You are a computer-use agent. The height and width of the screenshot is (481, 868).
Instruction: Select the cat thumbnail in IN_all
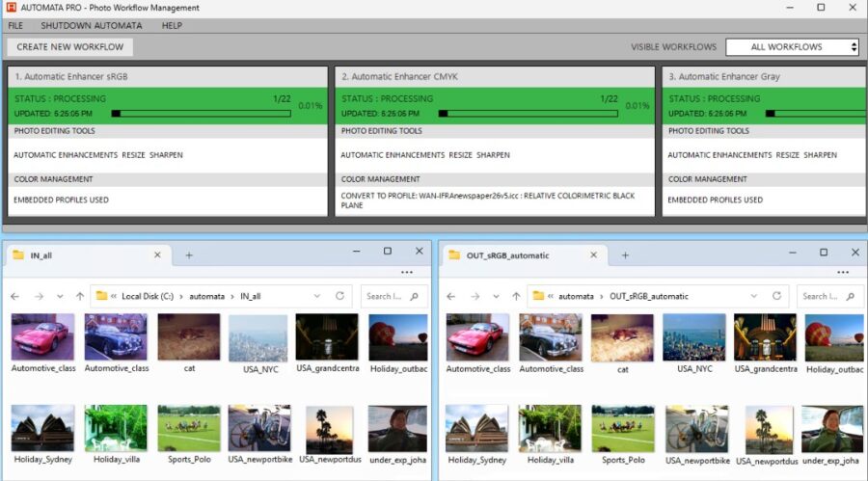pos(189,337)
